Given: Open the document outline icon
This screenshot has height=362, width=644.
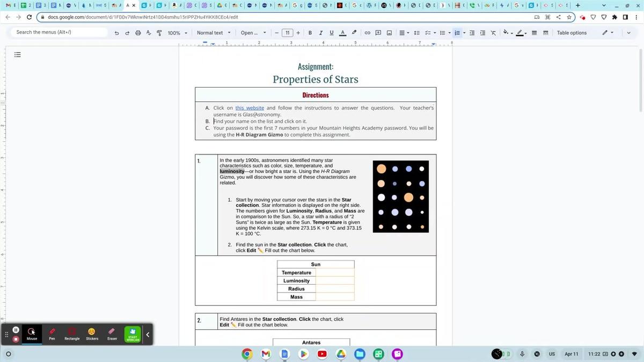Looking at the screenshot, I should [x=18, y=55].
